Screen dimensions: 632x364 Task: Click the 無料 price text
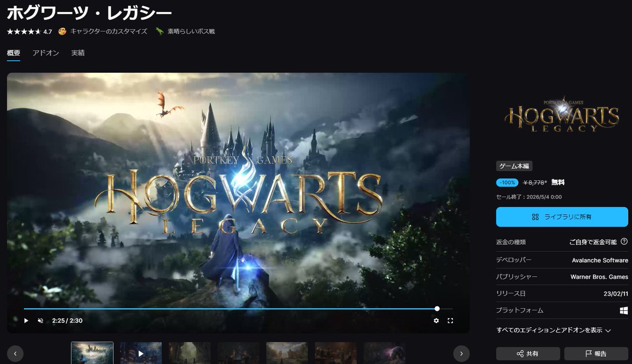(x=558, y=183)
